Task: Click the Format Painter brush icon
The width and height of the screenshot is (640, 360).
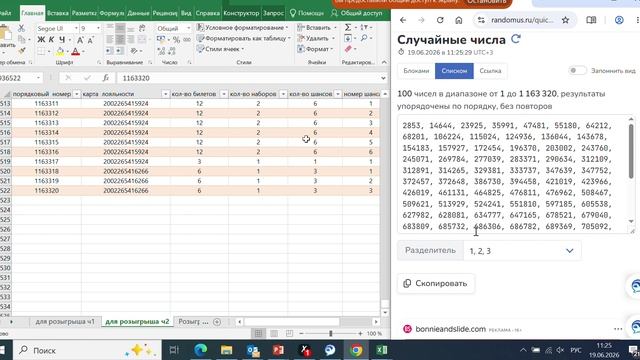Action: pyautogui.click(x=22, y=51)
